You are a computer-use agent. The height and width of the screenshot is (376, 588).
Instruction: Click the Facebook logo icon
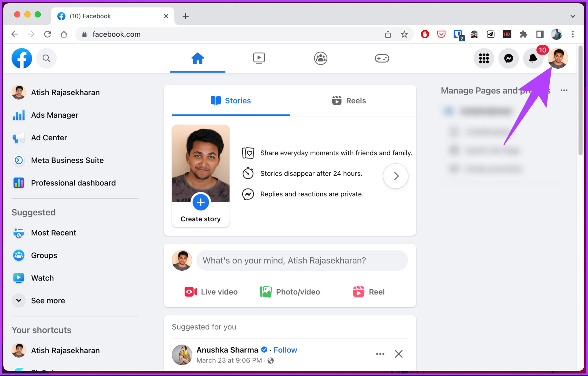[x=22, y=58]
